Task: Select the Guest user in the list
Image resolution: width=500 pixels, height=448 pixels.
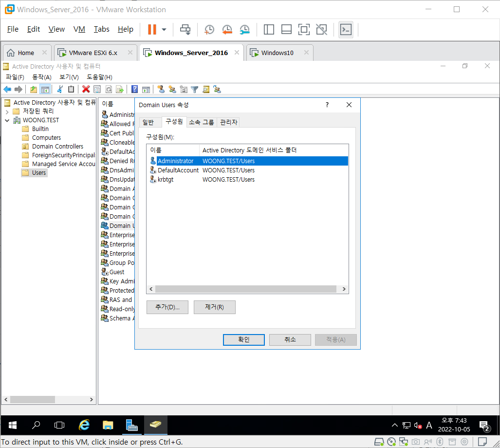Action: point(117,272)
